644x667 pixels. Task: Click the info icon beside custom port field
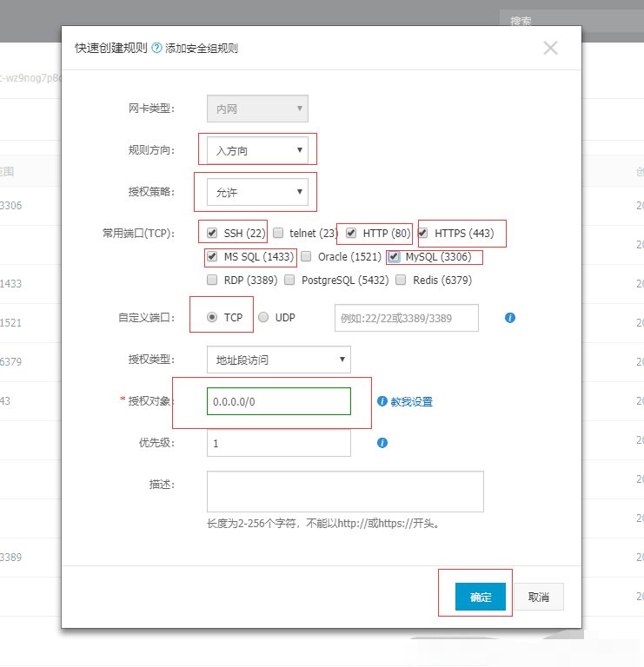pos(510,318)
